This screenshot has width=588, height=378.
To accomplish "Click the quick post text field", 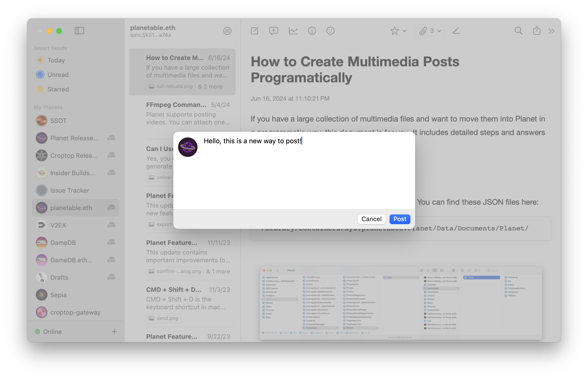I will (307, 172).
